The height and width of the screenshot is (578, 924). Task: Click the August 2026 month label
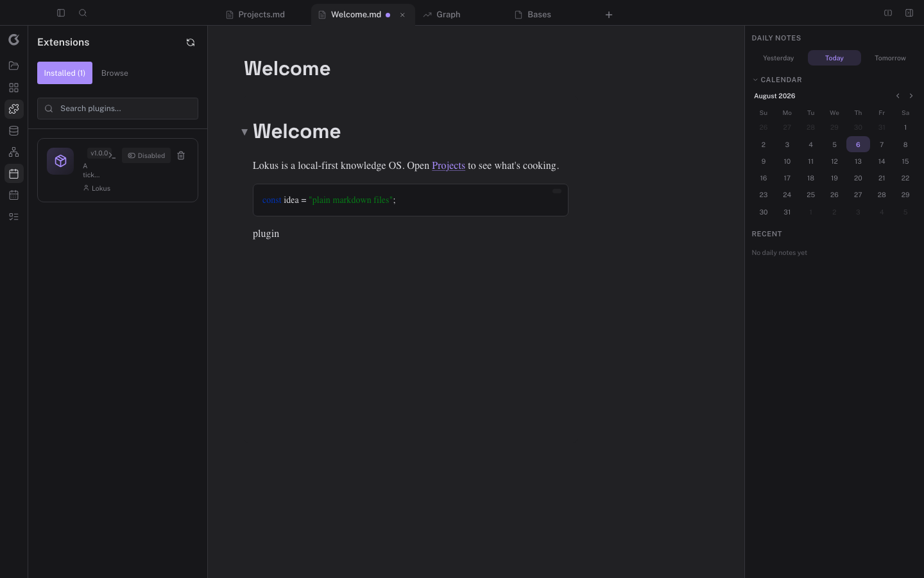pos(774,96)
